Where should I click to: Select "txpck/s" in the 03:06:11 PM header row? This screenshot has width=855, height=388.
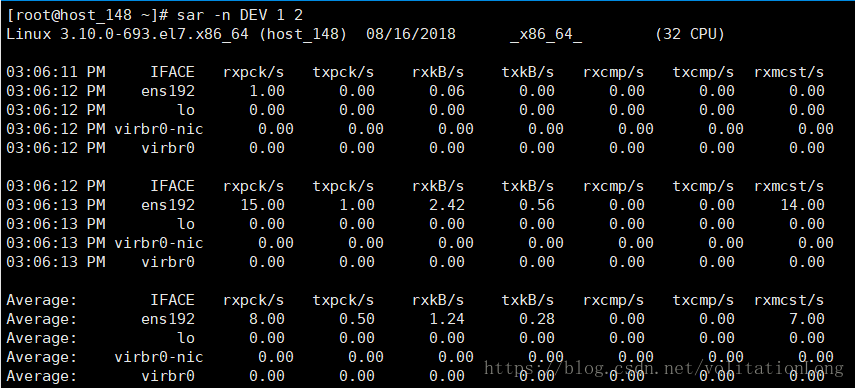[343, 73]
